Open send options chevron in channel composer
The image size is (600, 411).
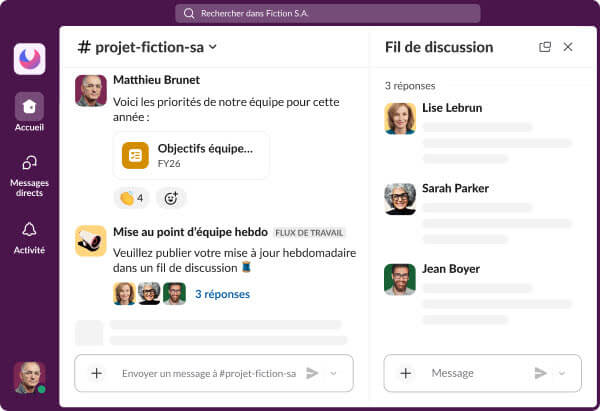point(334,373)
